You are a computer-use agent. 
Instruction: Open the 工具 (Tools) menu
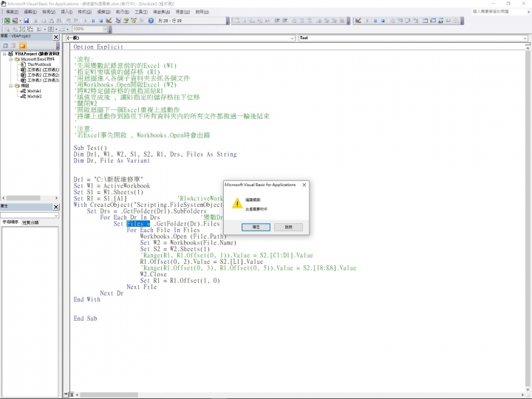coord(141,12)
